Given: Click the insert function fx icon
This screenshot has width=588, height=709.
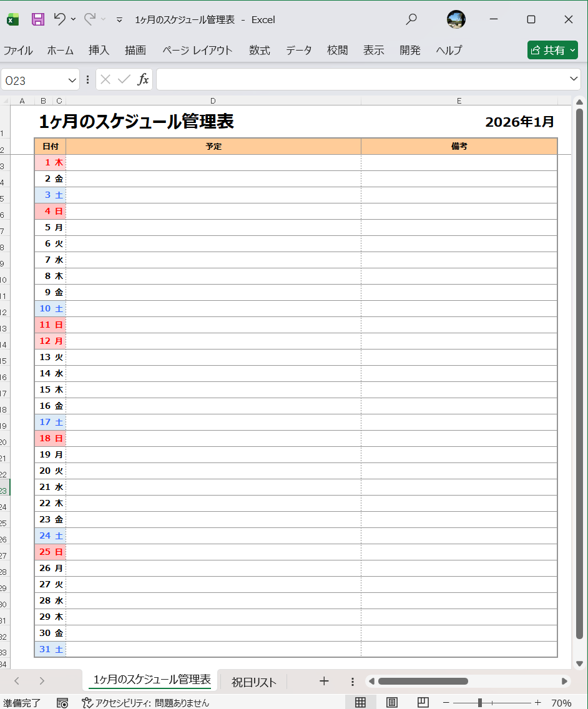Looking at the screenshot, I should (143, 79).
